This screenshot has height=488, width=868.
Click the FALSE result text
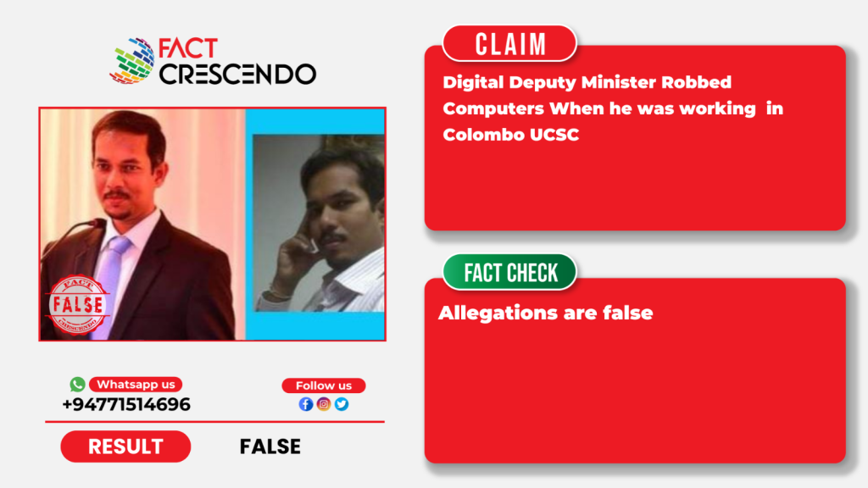pos(270,446)
